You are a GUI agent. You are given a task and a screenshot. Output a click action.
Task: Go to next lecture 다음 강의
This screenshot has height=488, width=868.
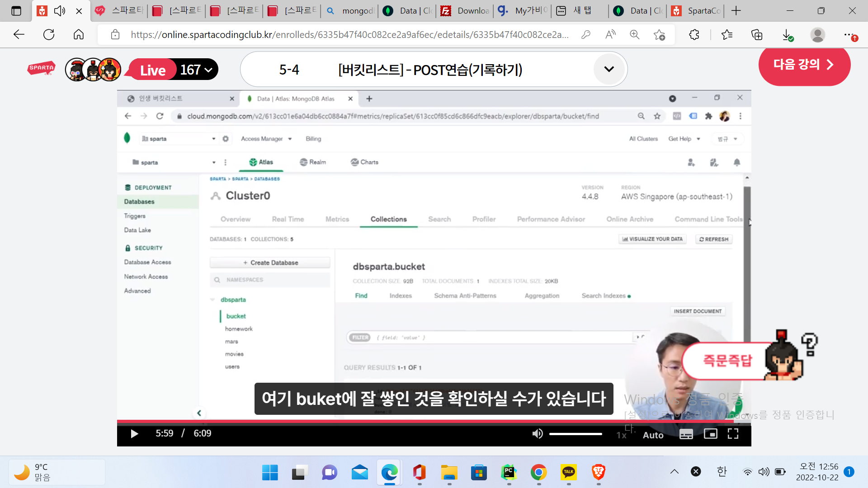click(x=804, y=65)
